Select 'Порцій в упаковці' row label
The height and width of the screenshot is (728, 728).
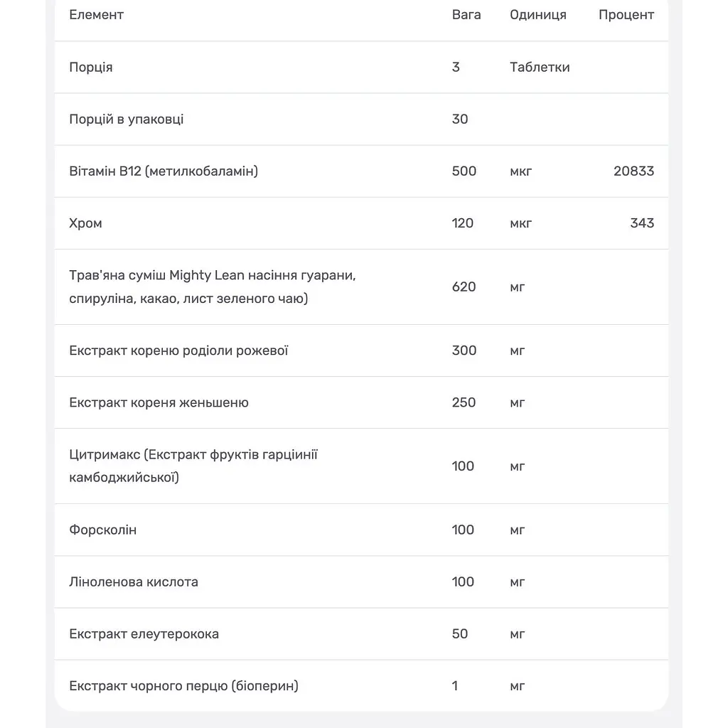point(127,119)
